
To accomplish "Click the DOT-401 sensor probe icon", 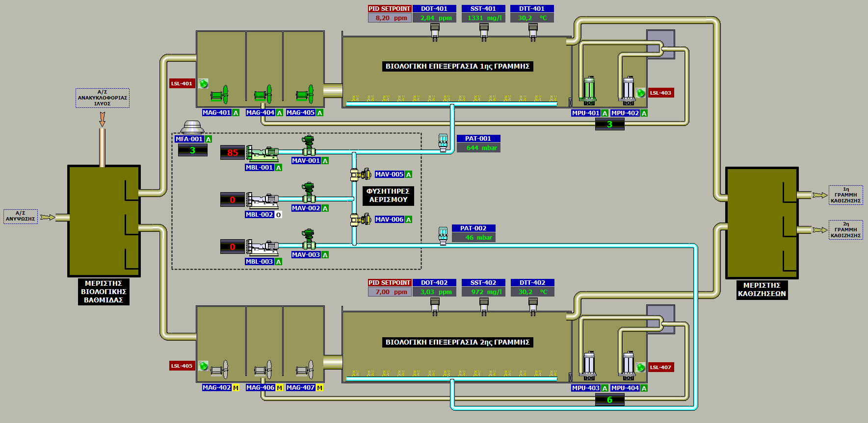I will 435,31.
